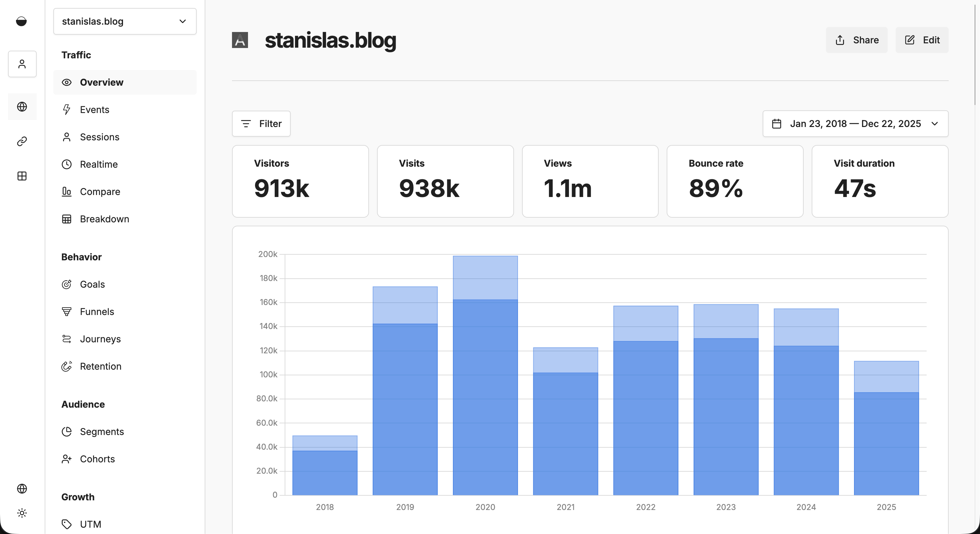This screenshot has height=534, width=980.
Task: Open the Breakdown table
Action: pos(104,219)
